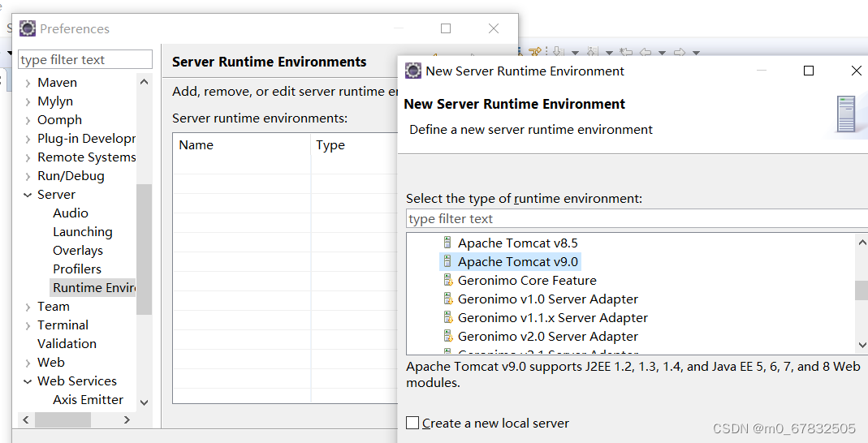Image resolution: width=868 pixels, height=443 pixels.
Task: Click runtime type filter text field
Action: [x=637, y=218]
